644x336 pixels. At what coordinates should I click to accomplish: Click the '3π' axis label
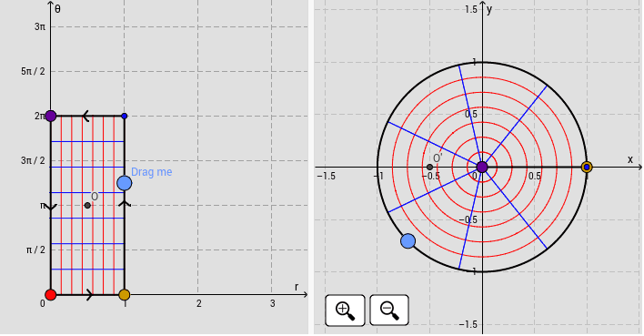[40, 26]
